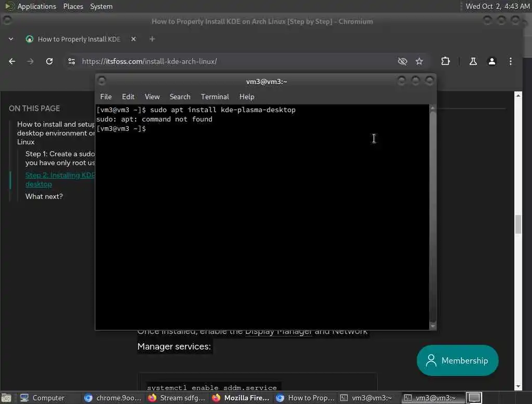Open the Applications menu in top panel
This screenshot has height=404, width=532.
click(x=31, y=6)
